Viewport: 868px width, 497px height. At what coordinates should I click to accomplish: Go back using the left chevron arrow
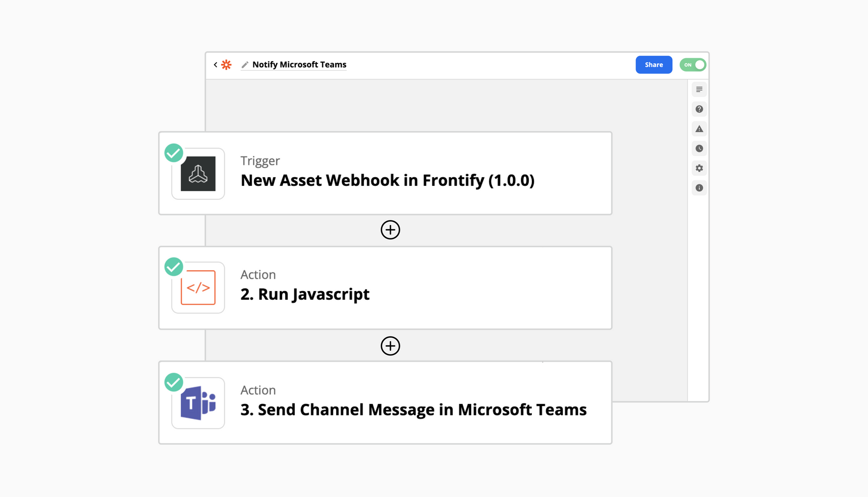[216, 65]
